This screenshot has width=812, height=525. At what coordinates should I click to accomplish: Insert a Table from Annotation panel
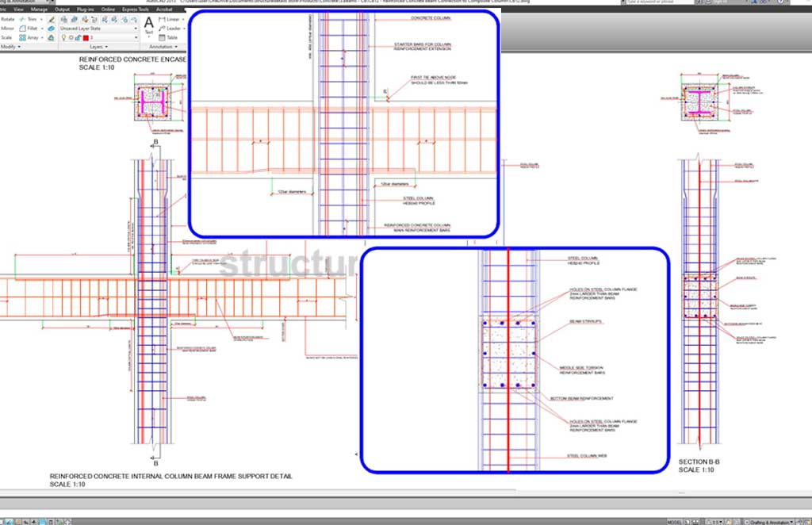point(168,37)
